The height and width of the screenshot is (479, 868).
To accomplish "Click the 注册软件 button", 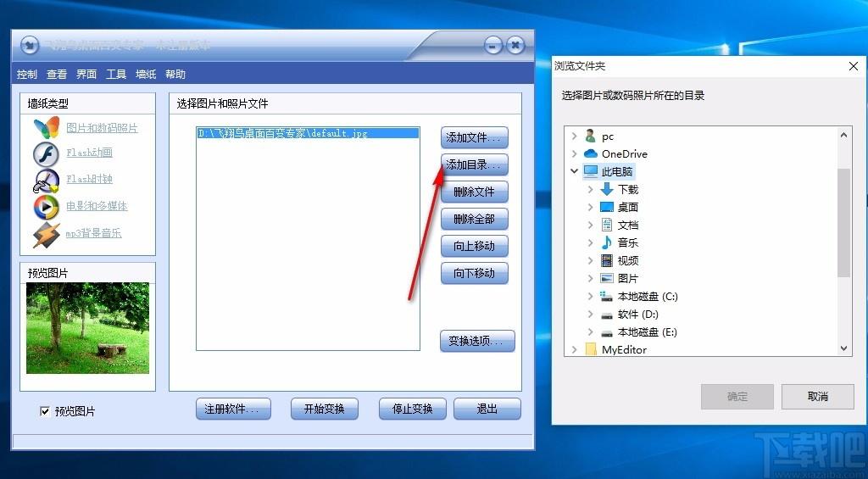I will point(233,409).
